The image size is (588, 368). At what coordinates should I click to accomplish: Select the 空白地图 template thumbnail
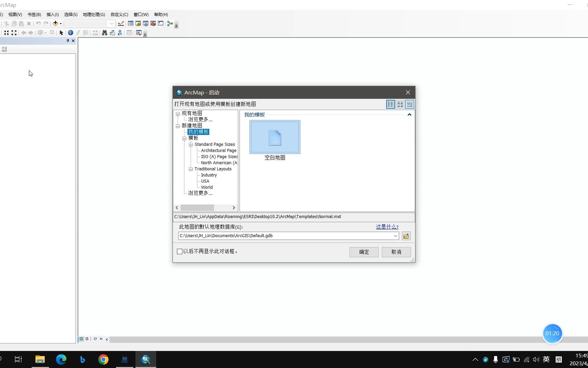click(x=275, y=137)
